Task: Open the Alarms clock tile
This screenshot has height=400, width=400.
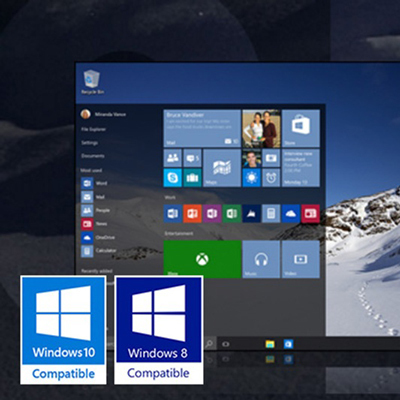Action: click(271, 178)
